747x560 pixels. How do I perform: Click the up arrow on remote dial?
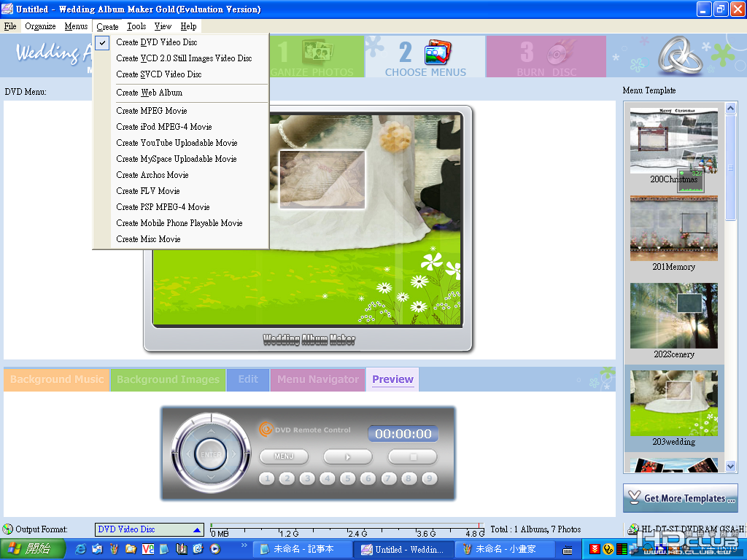pos(211,431)
